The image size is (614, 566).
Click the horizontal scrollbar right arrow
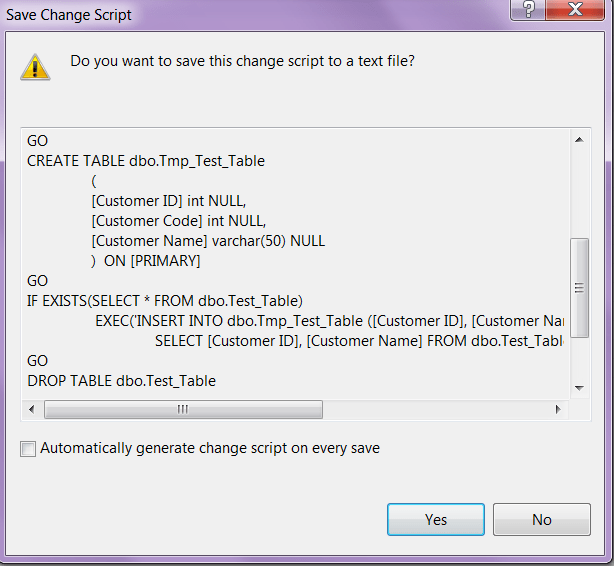pyautogui.click(x=558, y=409)
